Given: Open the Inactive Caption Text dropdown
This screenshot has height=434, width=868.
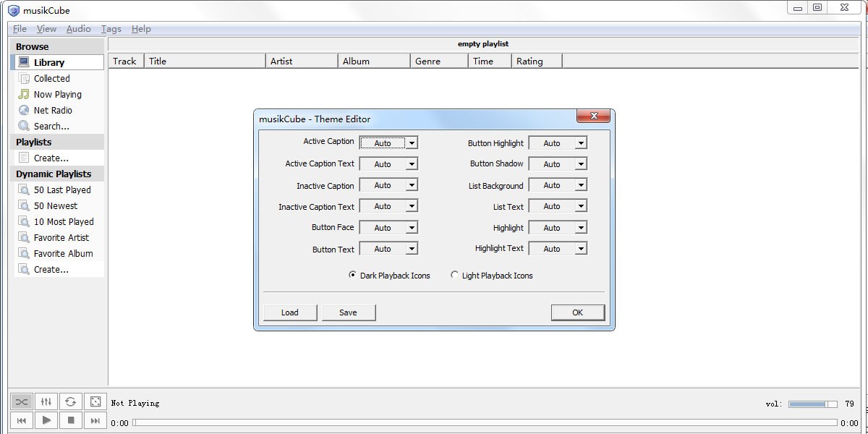Looking at the screenshot, I should [x=388, y=206].
